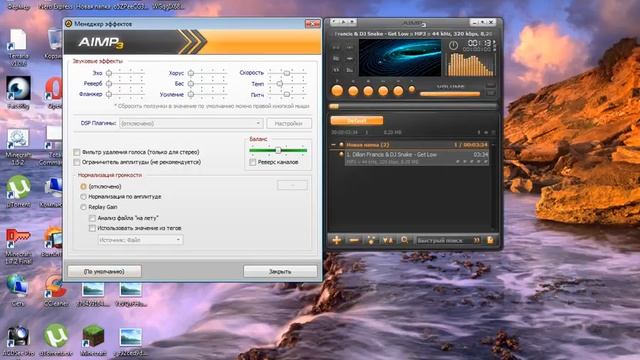Click the '(По умолчанию)' reset button

(x=104, y=271)
